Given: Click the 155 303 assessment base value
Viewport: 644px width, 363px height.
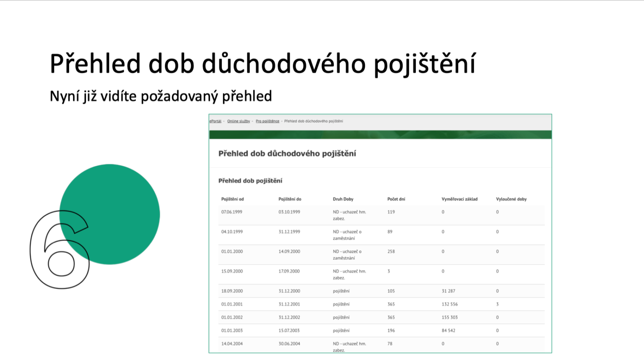Looking at the screenshot, I should [449, 318].
